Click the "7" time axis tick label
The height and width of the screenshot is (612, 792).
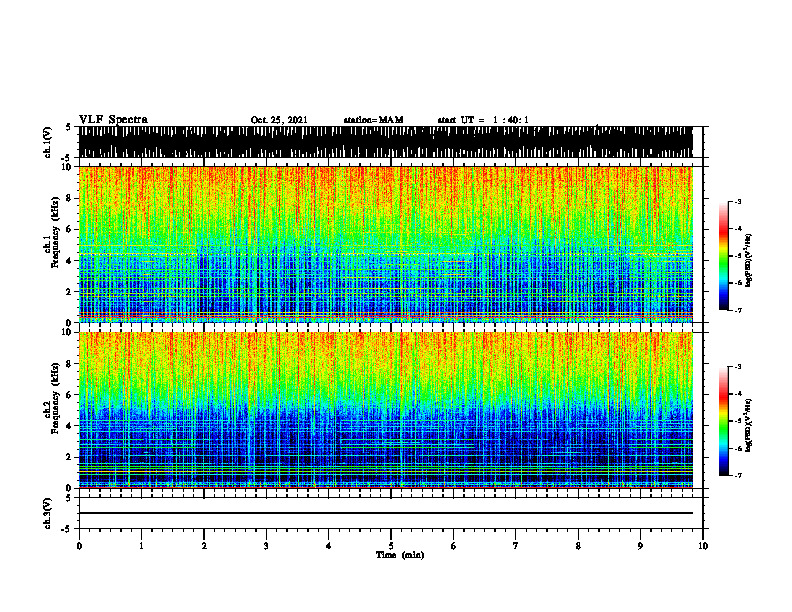[516, 546]
